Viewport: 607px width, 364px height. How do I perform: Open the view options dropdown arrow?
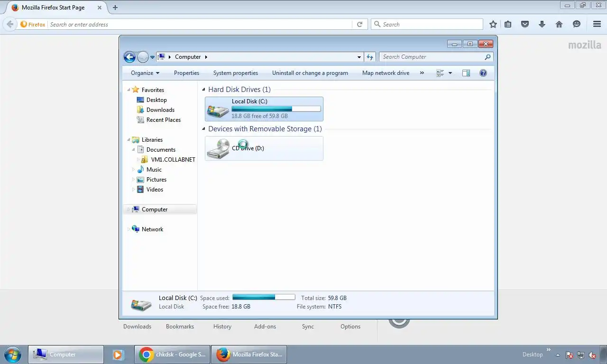pos(450,73)
